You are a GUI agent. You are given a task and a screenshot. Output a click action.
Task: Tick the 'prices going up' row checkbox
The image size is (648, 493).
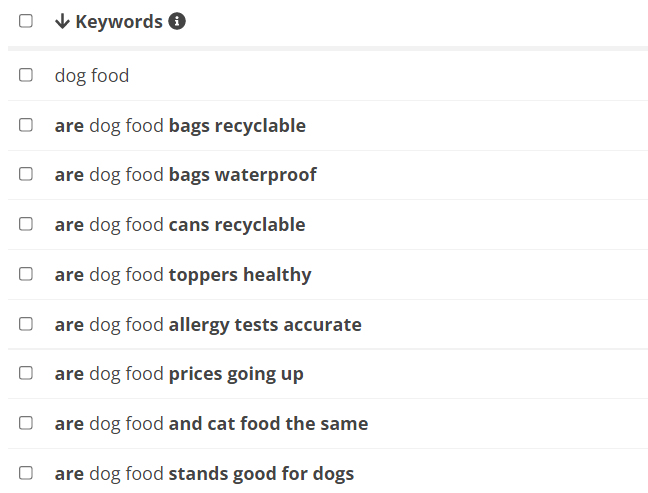(x=26, y=373)
